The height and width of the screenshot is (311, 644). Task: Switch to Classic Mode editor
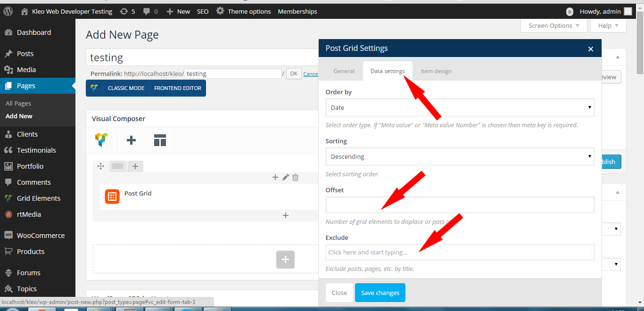coord(126,88)
